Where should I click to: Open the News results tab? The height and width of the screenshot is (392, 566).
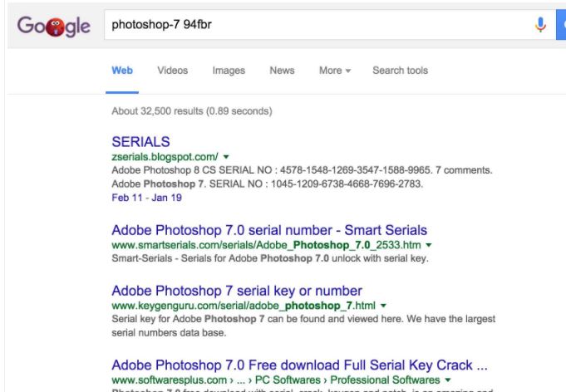coord(282,71)
